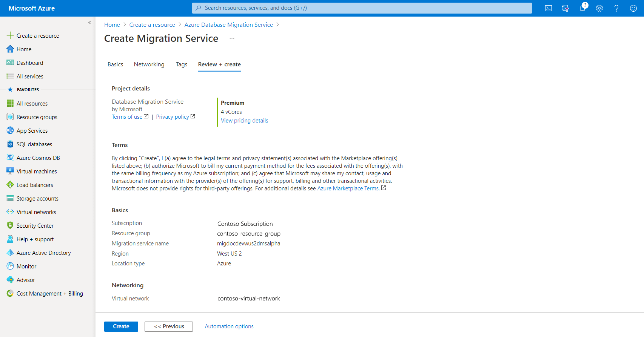The image size is (644, 337).
Task: Open Cloud Shell from the top bar
Action: point(548,8)
